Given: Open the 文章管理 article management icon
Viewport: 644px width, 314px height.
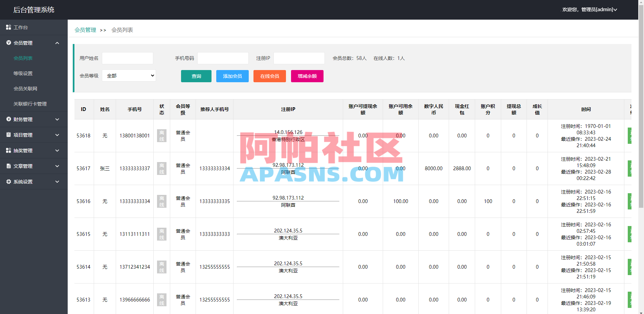Looking at the screenshot, I should pyautogui.click(x=8, y=166).
